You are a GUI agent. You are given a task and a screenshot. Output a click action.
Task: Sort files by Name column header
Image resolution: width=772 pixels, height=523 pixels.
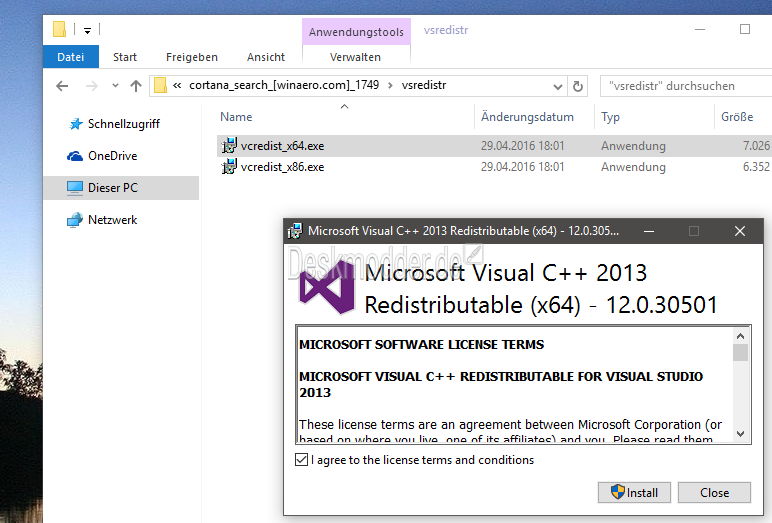236,117
